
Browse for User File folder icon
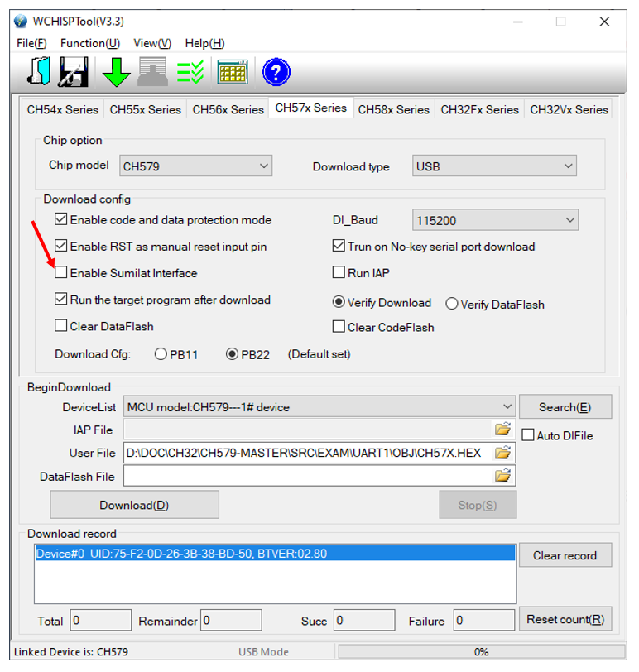(502, 452)
